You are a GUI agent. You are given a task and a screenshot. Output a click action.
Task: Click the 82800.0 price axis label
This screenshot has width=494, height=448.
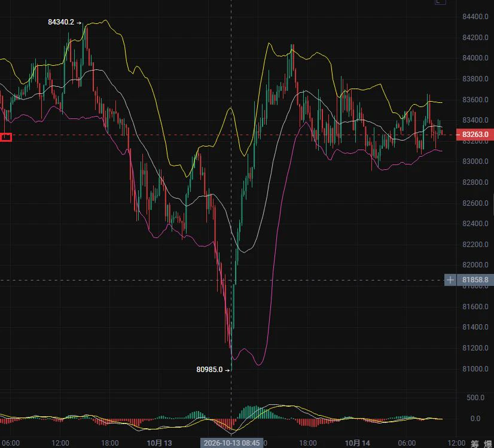[x=475, y=182]
